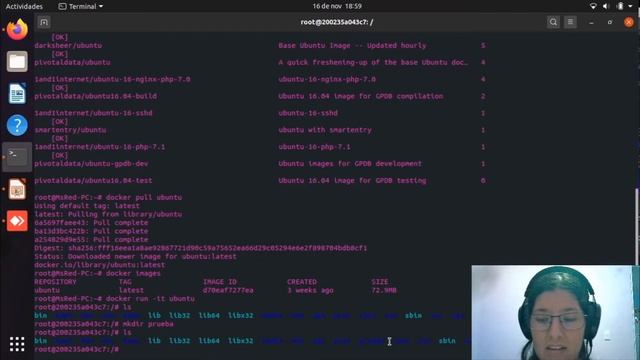Open the Terminal app menu
Viewport: 640px width, 360px height.
pos(81,6)
